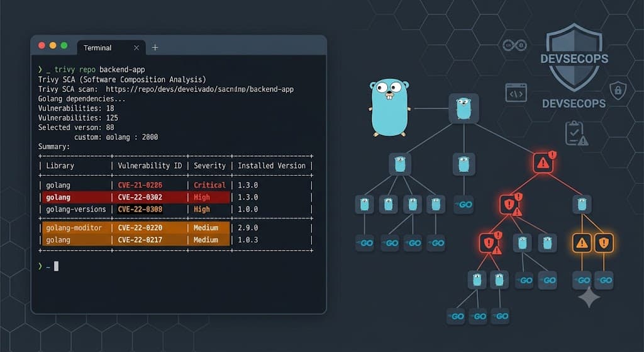644x352 pixels.
Task: Open the https://repo/devs backend-app URL
Action: pyautogui.click(x=199, y=89)
